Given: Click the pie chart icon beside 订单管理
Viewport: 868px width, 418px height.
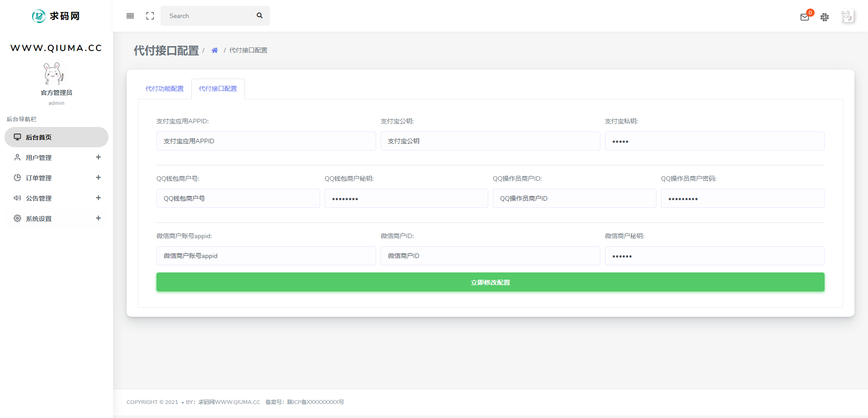Looking at the screenshot, I should (17, 178).
